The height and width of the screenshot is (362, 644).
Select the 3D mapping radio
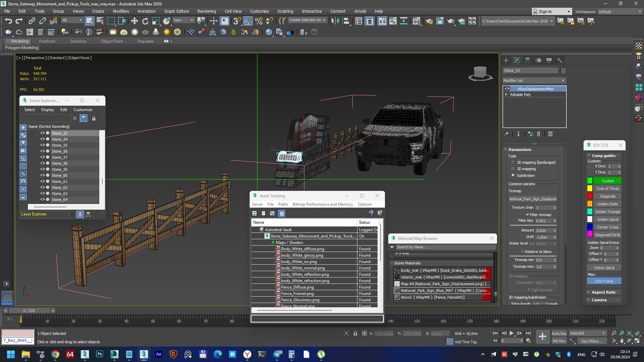pos(513,169)
